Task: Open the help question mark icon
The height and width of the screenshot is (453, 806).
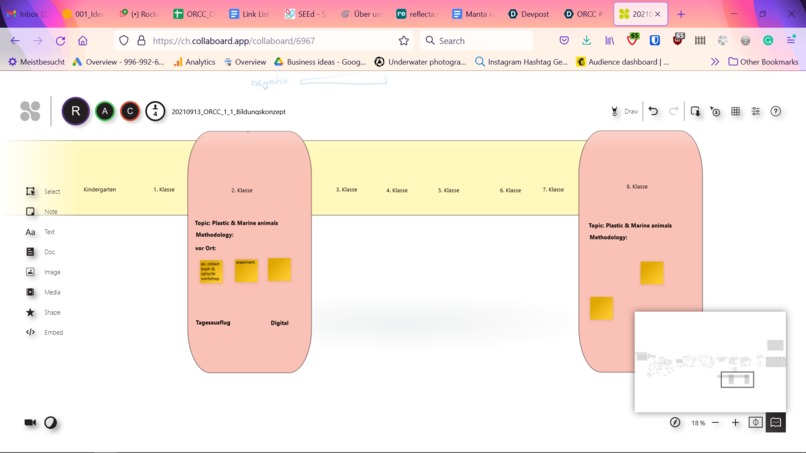Action: [x=776, y=111]
